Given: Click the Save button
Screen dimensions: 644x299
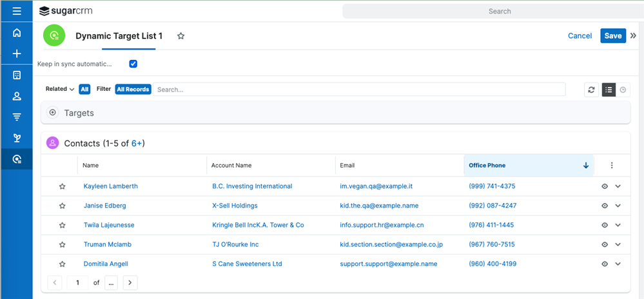Looking at the screenshot, I should pos(612,36).
